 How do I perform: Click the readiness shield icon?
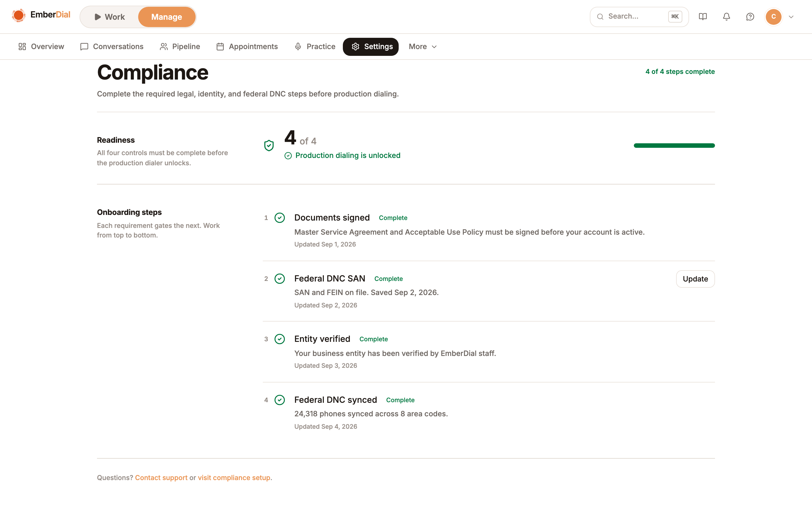pyautogui.click(x=269, y=146)
